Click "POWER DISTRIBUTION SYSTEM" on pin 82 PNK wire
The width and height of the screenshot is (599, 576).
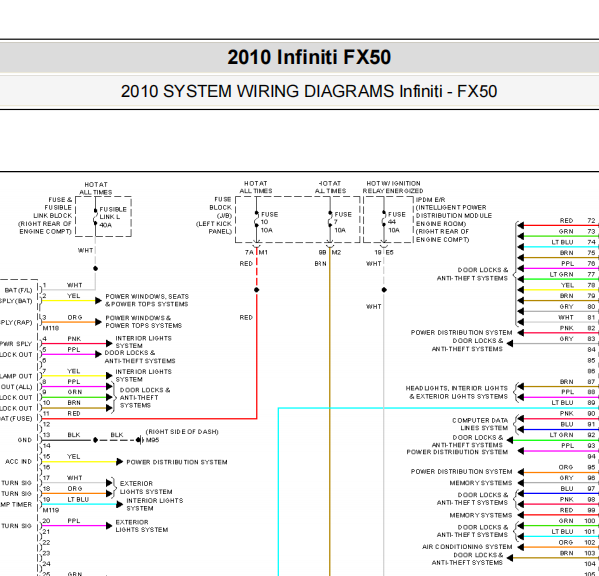[x=461, y=333]
